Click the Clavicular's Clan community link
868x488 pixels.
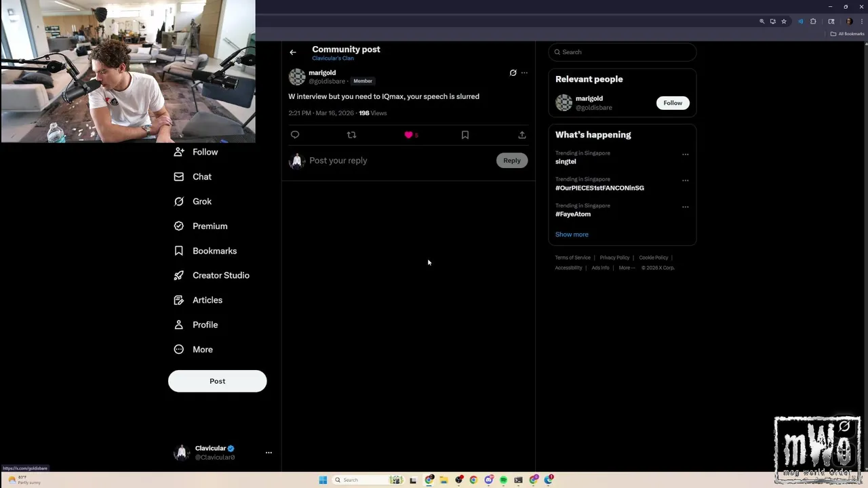[x=333, y=58]
